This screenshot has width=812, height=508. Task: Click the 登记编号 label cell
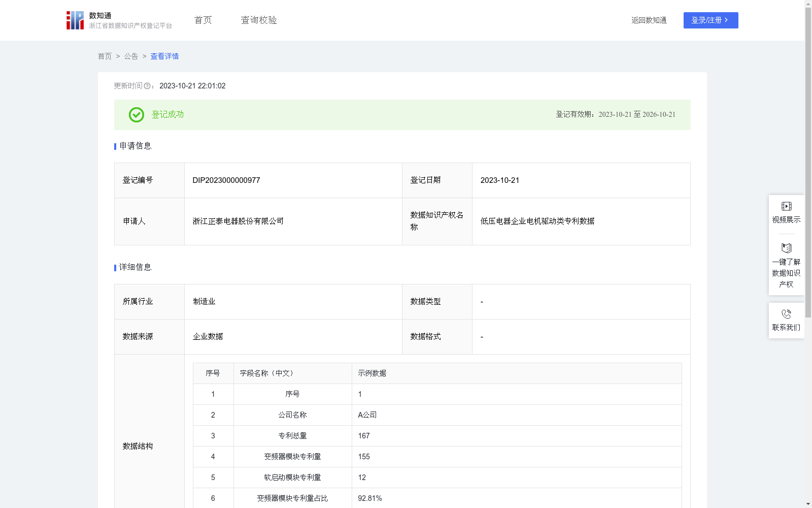[x=149, y=180]
